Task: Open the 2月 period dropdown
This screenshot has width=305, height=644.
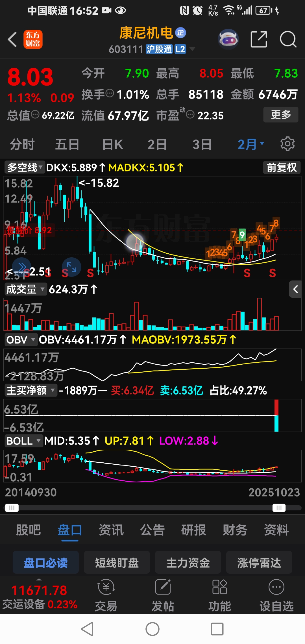Action: coord(251,144)
